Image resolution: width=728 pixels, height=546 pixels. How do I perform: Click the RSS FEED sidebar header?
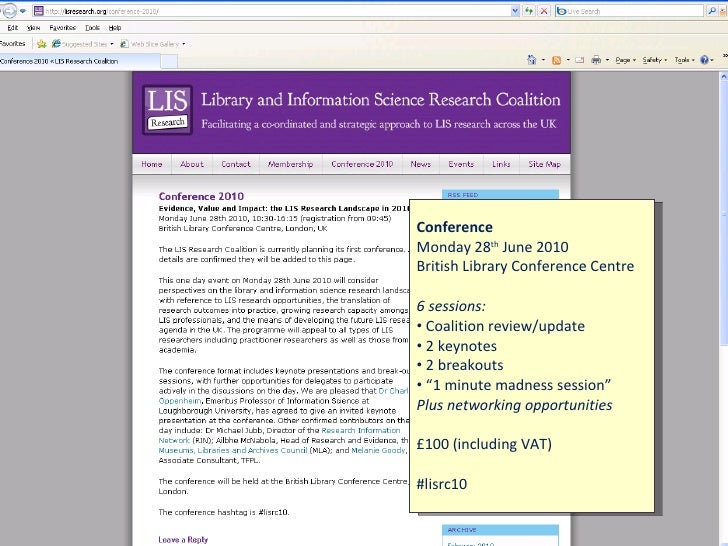click(x=500, y=195)
